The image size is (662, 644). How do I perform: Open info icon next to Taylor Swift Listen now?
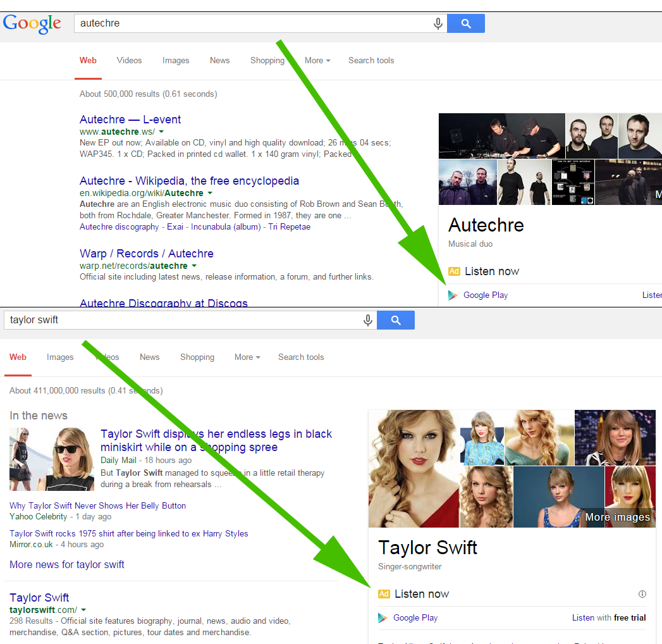tap(642, 594)
